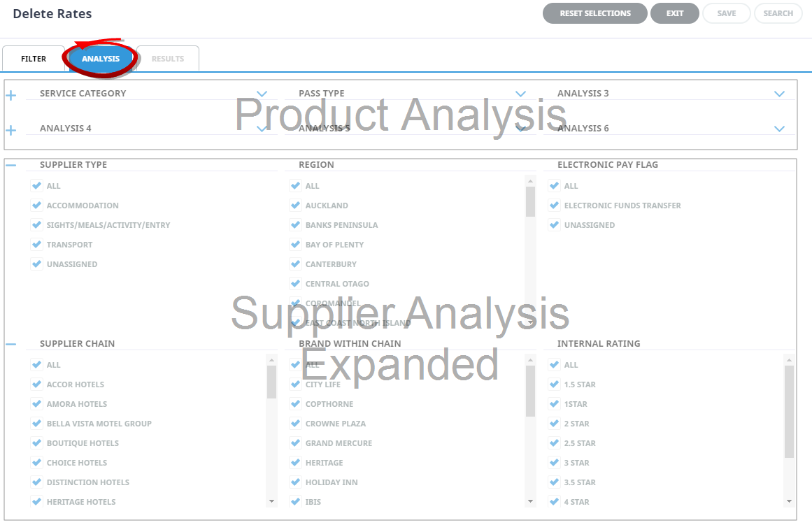Select the Analysis tab
This screenshot has height=525, width=812.
coord(101,59)
